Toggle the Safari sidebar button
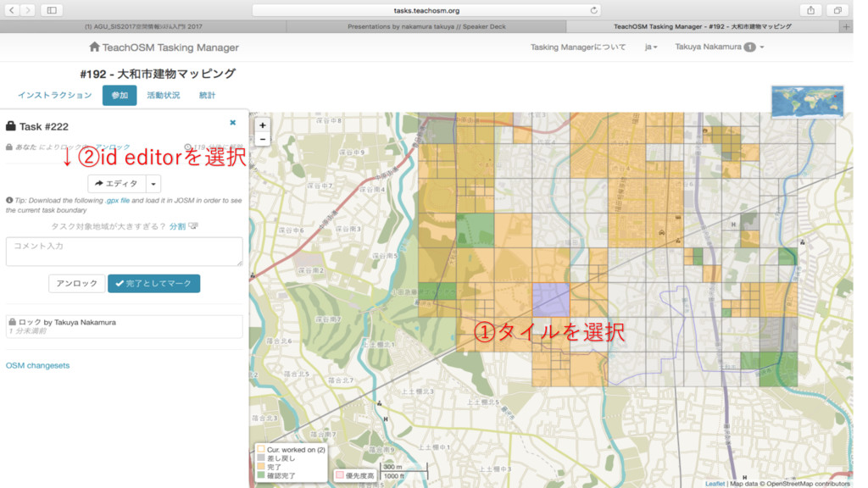Image resolution: width=868 pixels, height=488 pixels. coord(51,10)
